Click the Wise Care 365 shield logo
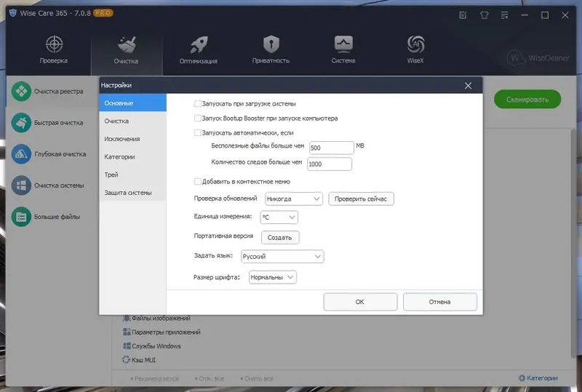The image size is (582, 392). point(13,13)
